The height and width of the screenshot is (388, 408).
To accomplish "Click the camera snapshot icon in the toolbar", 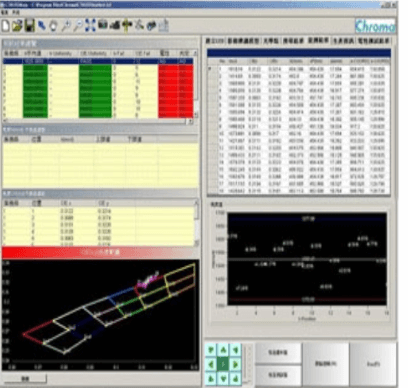I will [103, 25].
